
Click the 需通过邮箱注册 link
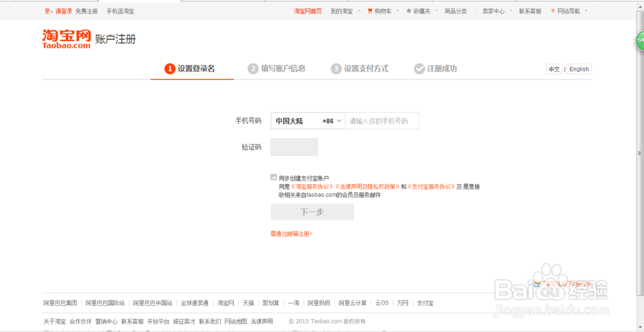291,234
